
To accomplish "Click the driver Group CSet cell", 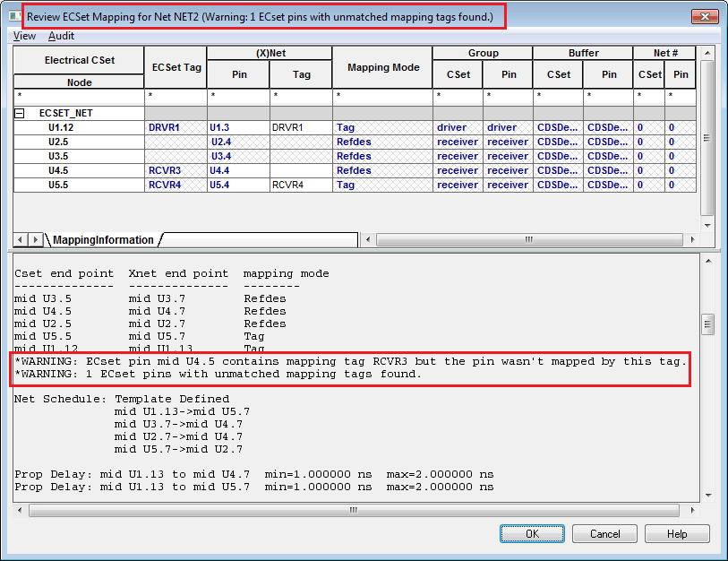I will [x=458, y=127].
